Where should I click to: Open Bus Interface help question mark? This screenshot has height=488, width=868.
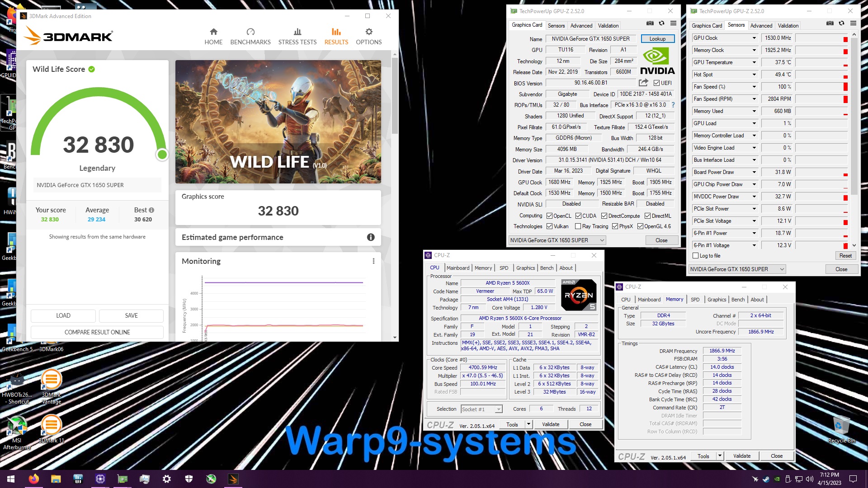click(x=673, y=105)
